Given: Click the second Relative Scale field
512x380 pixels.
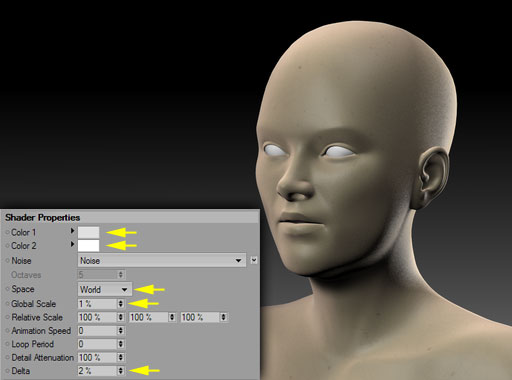Looking at the screenshot, I should 149,317.
